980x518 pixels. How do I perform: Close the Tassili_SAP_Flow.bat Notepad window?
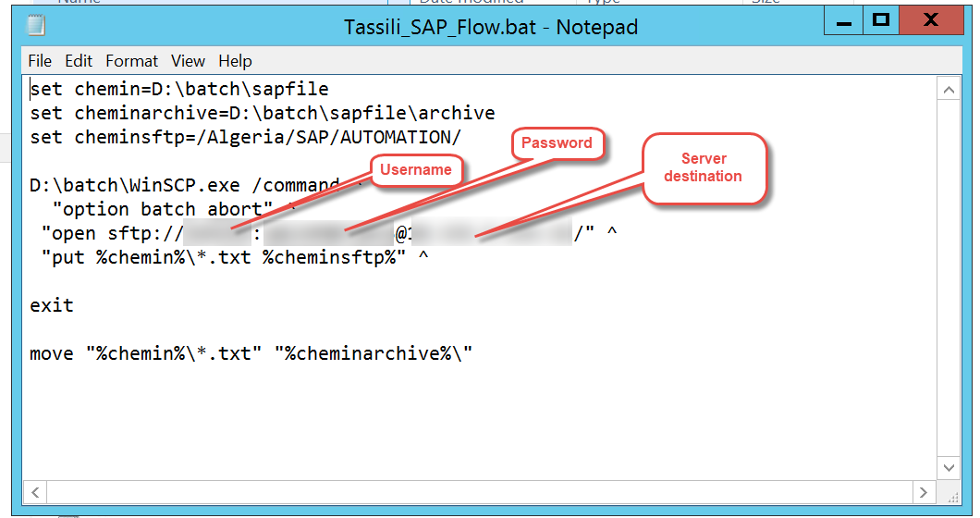tap(931, 20)
